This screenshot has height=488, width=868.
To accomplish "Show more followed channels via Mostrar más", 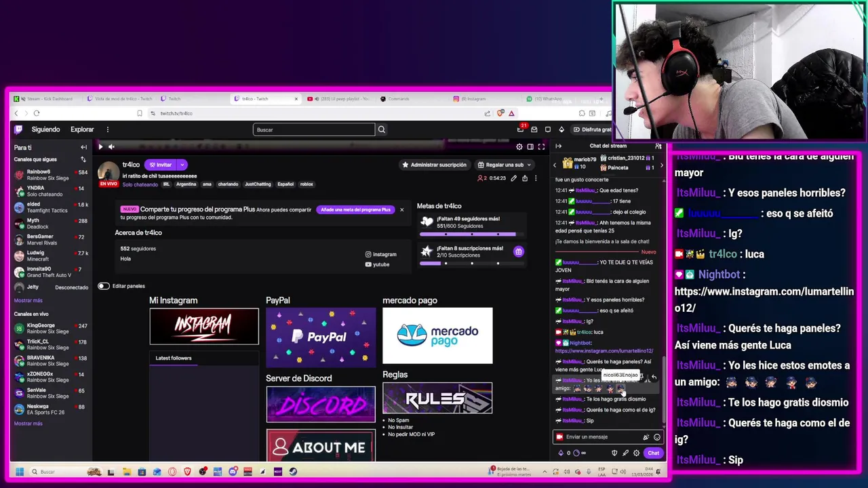I will [x=28, y=300].
